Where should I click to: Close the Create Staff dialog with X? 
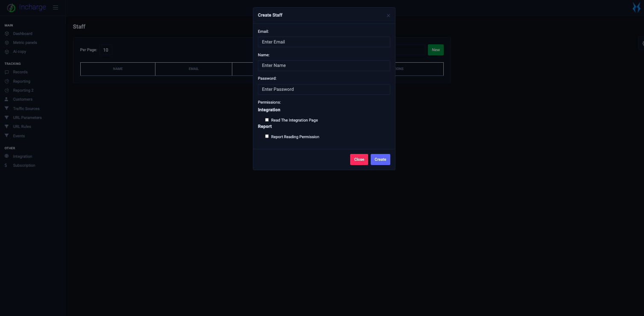[388, 16]
